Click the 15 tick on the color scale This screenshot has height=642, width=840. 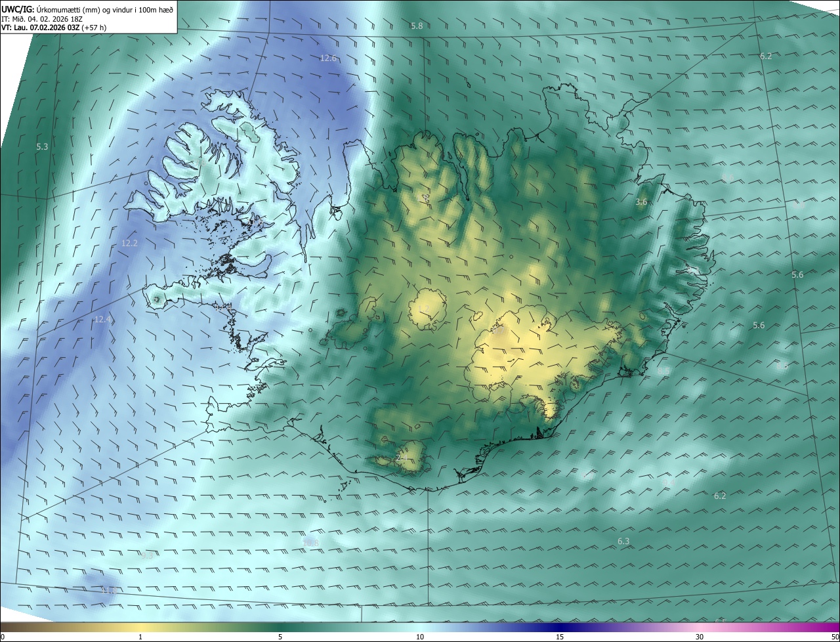(560, 637)
